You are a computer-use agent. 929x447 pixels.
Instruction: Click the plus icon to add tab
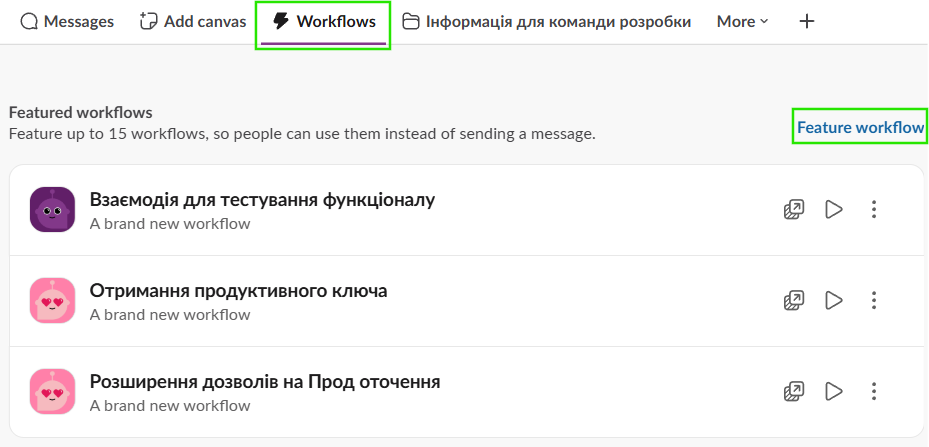(807, 21)
